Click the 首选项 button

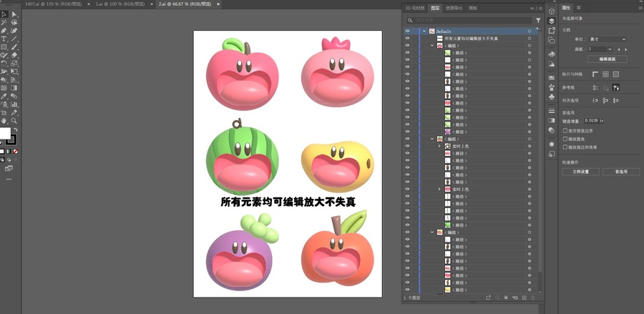[x=621, y=172]
